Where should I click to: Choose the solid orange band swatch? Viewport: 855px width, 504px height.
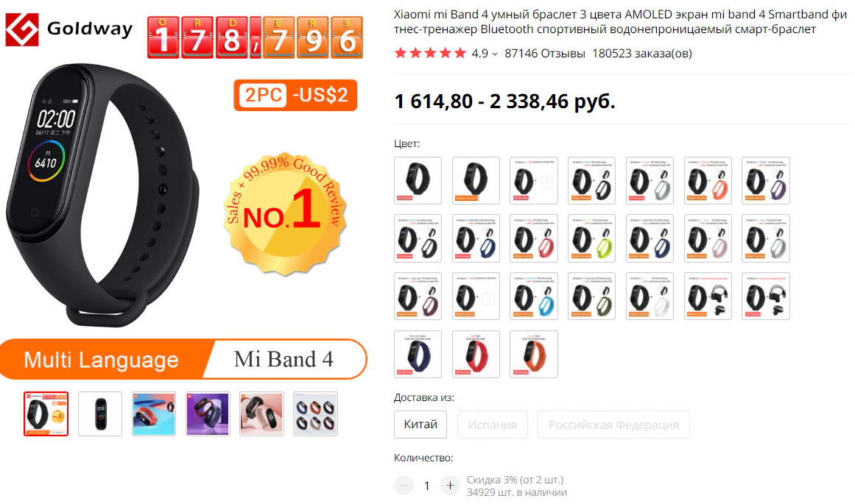(534, 354)
